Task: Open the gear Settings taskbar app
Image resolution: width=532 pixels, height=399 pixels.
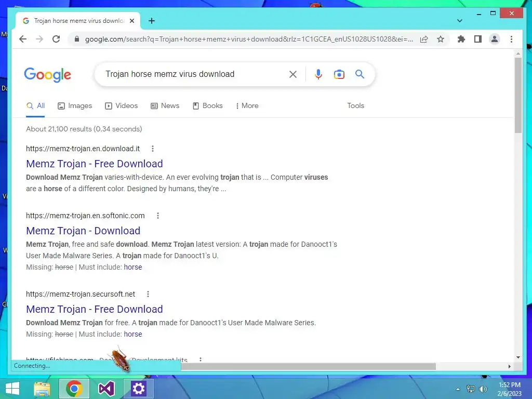Action: coord(138,389)
